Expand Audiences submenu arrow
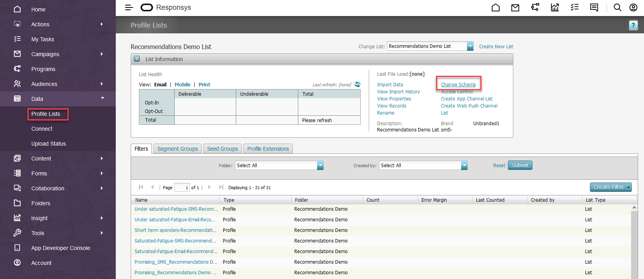 click(102, 84)
